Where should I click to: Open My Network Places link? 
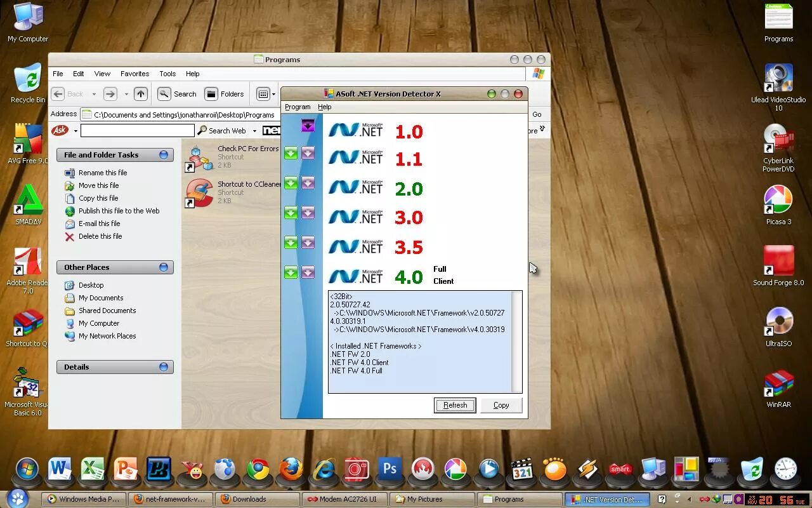point(107,336)
